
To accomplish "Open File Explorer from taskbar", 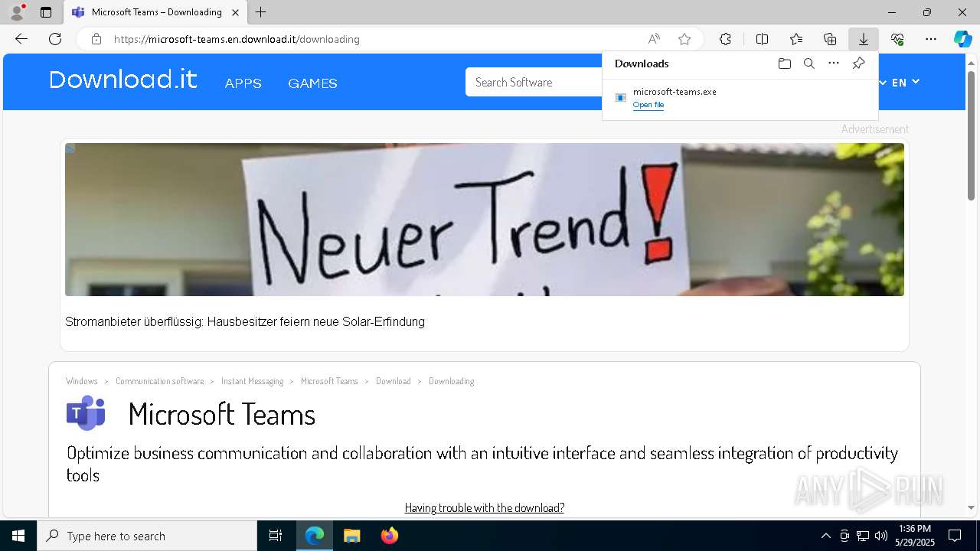I will click(x=351, y=536).
